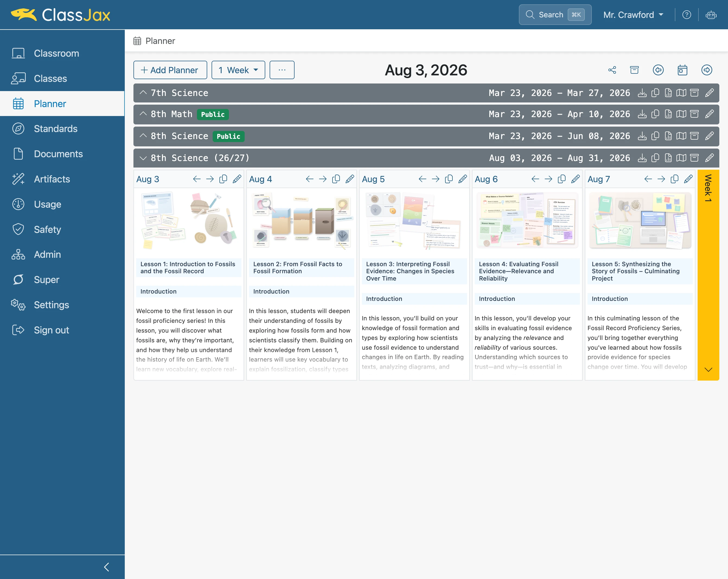The height and width of the screenshot is (579, 728).
Task: Open the share planner icon
Action: click(612, 70)
